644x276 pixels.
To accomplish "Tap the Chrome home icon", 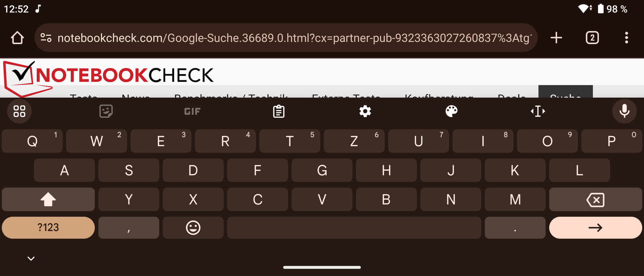I will [x=17, y=38].
